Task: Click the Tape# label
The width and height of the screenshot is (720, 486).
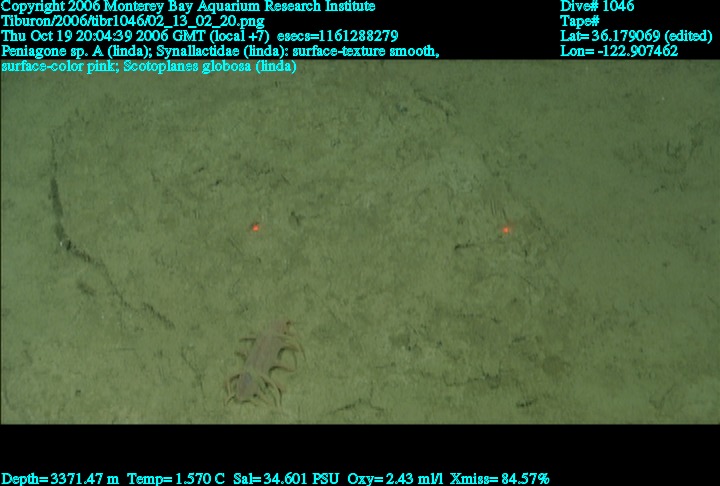Action: pos(579,21)
